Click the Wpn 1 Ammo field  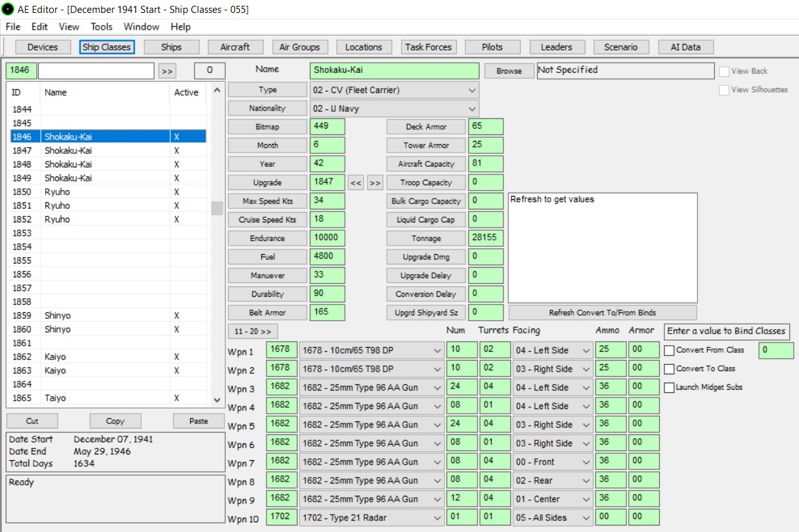[x=611, y=350]
